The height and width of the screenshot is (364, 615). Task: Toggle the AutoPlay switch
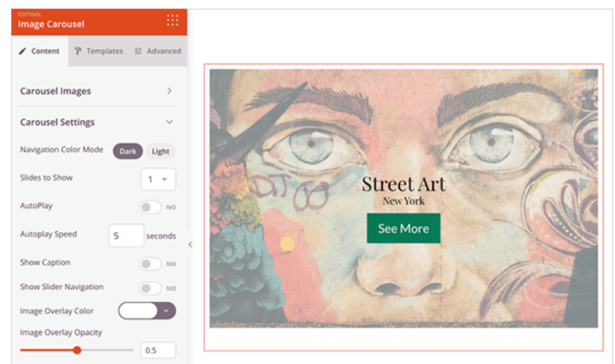(x=149, y=207)
